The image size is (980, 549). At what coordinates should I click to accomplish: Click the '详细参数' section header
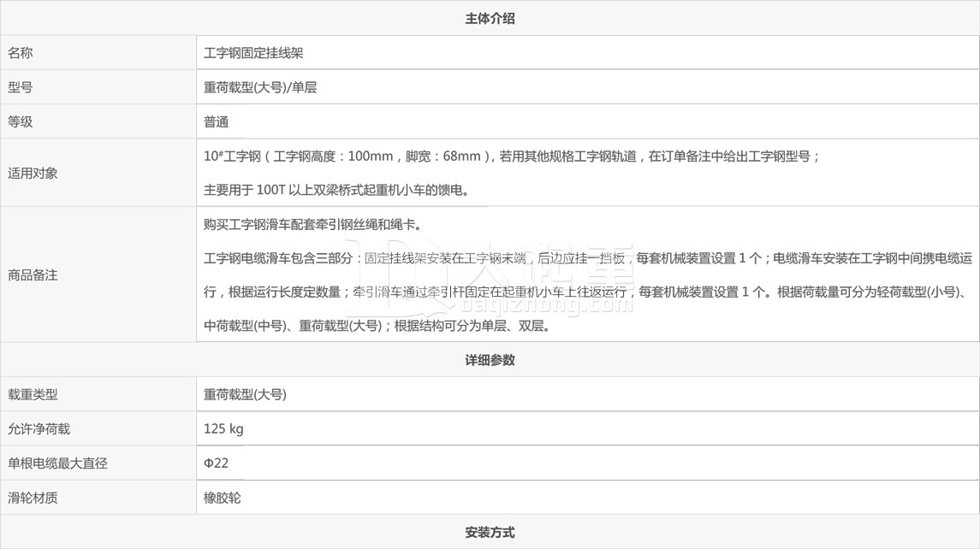[490, 360]
